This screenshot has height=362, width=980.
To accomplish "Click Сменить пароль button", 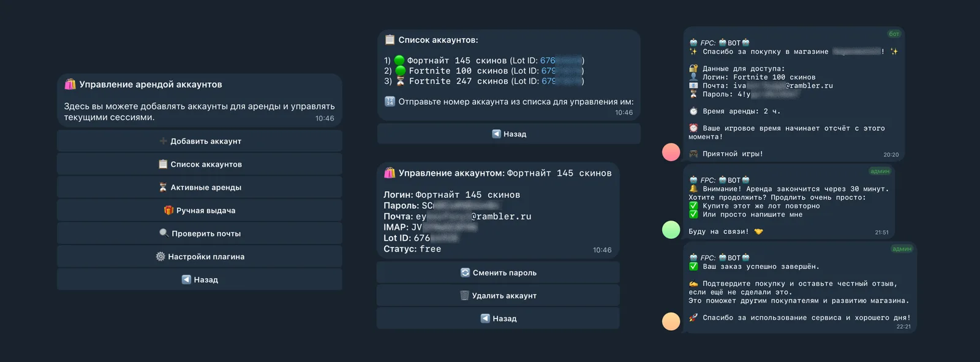I will [x=498, y=273].
